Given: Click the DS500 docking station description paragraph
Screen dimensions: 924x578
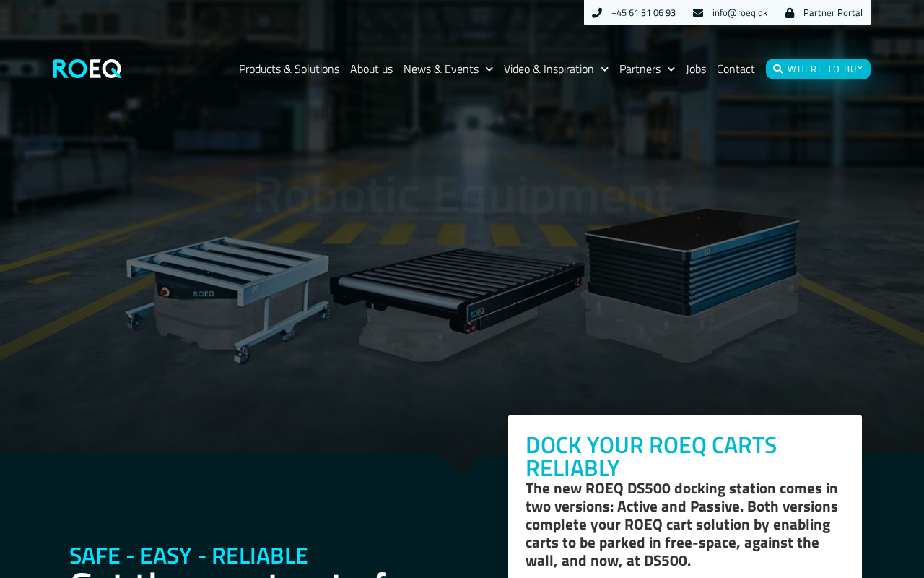Looking at the screenshot, I should coord(682,525).
